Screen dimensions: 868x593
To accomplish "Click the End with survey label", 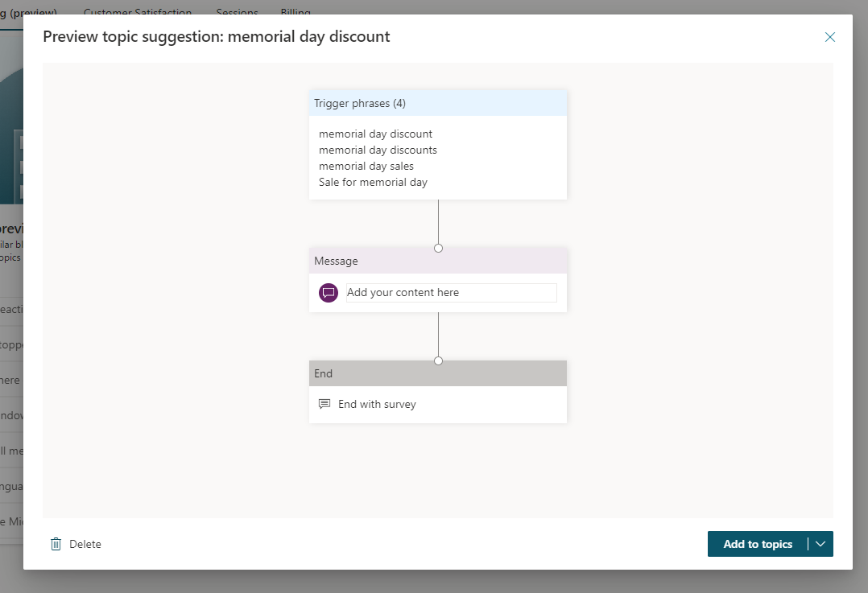I will pyautogui.click(x=377, y=404).
